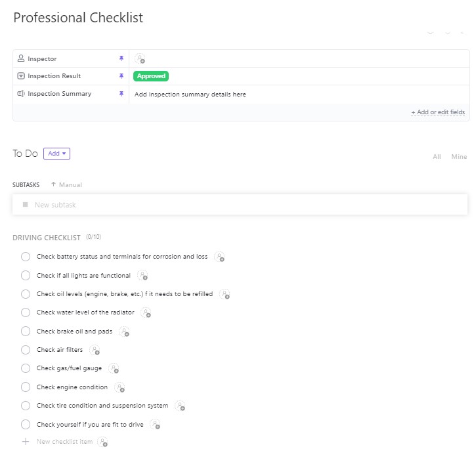This screenshot has width=476, height=449.
Task: Click the assignee icon next to Check engine condition
Action: click(x=119, y=387)
